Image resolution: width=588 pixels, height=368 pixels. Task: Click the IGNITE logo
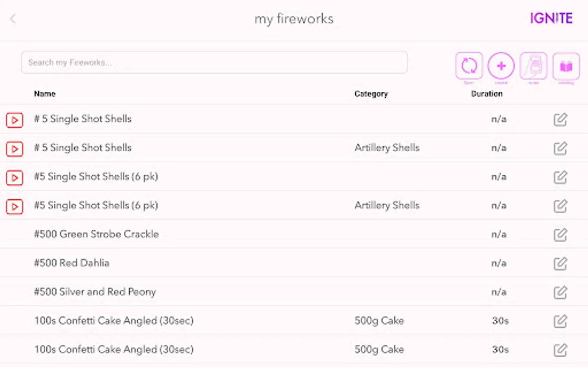pos(551,18)
